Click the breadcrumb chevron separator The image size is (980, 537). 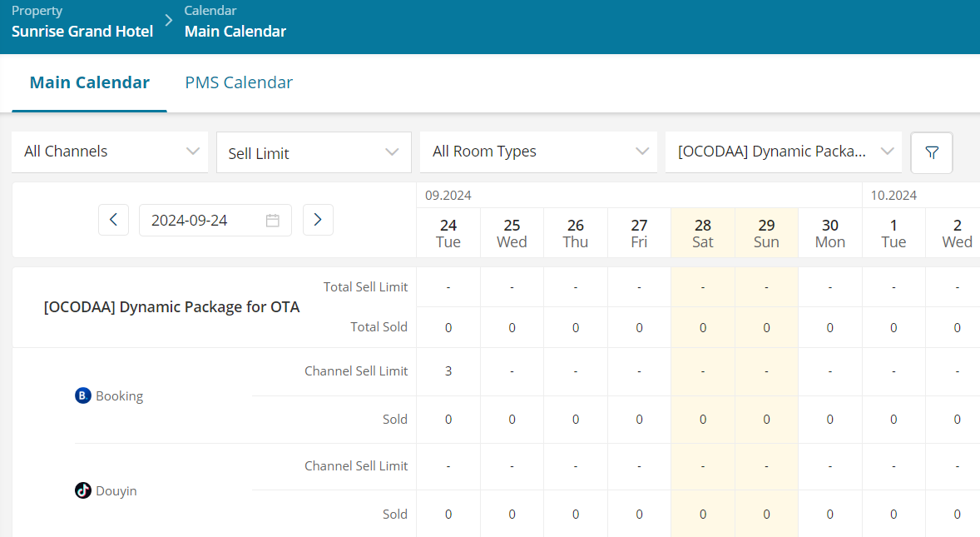point(169,21)
